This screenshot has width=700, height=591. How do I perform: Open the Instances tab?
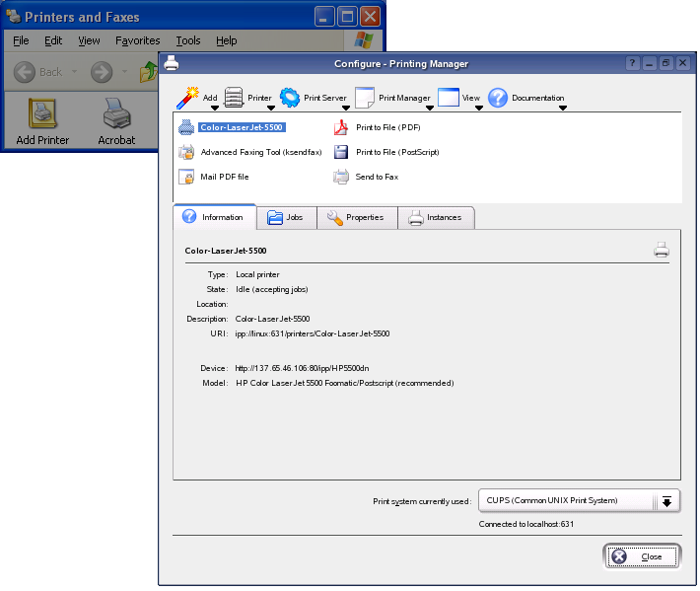point(435,217)
